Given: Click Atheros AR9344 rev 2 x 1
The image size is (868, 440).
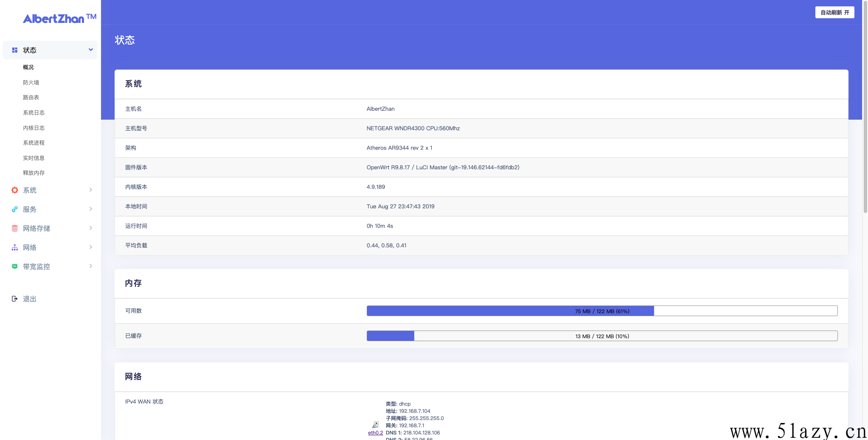Looking at the screenshot, I should (399, 148).
